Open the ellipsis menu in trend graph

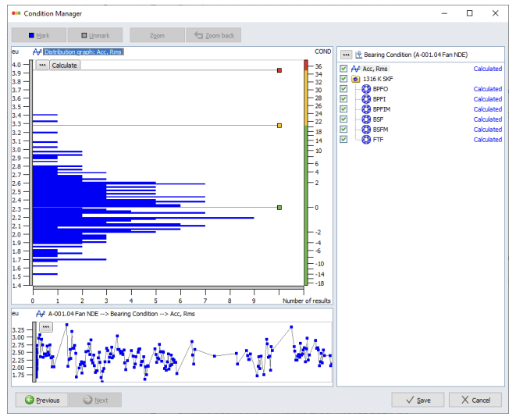(x=46, y=326)
